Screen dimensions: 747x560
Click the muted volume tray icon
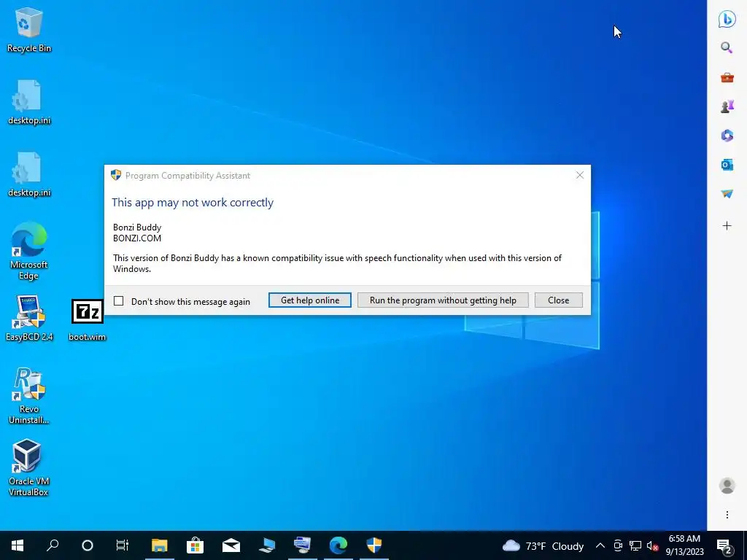coord(653,545)
